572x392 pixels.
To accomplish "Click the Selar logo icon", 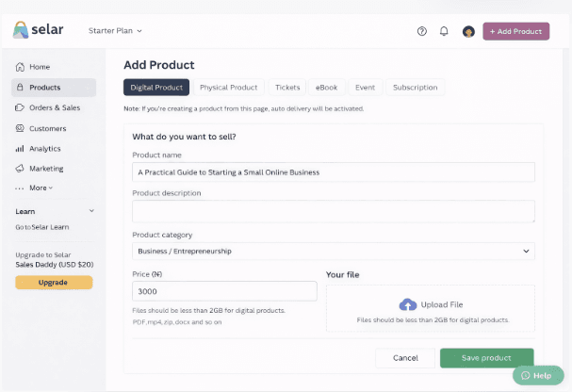I will [x=21, y=30].
